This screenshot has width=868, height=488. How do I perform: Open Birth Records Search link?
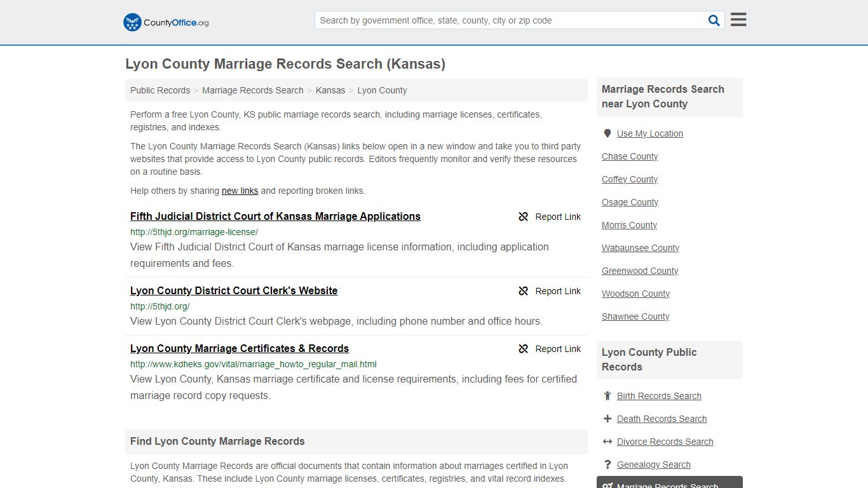659,396
